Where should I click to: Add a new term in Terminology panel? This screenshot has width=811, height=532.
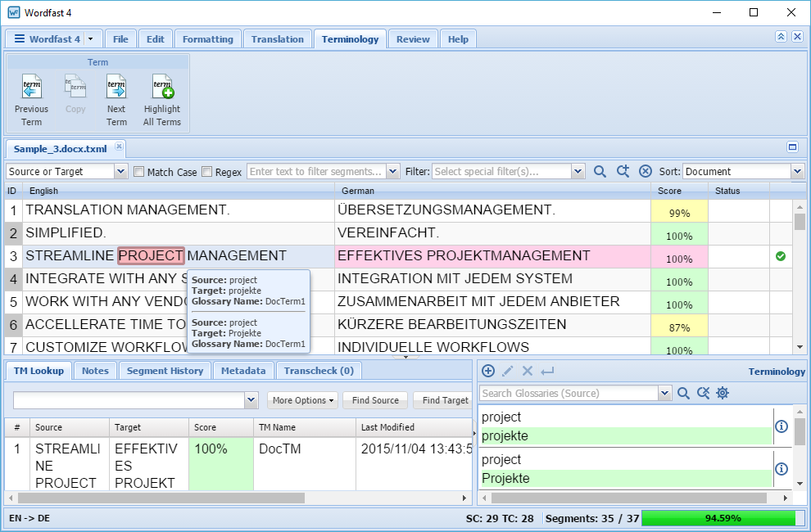487,371
